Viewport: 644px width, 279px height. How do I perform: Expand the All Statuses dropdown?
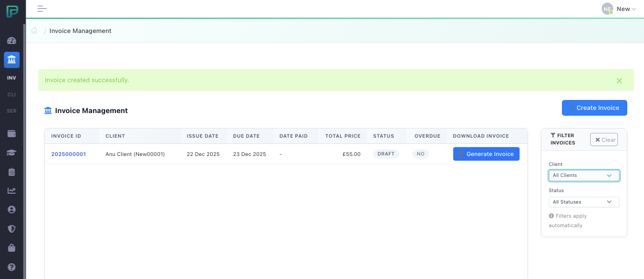pos(583,202)
